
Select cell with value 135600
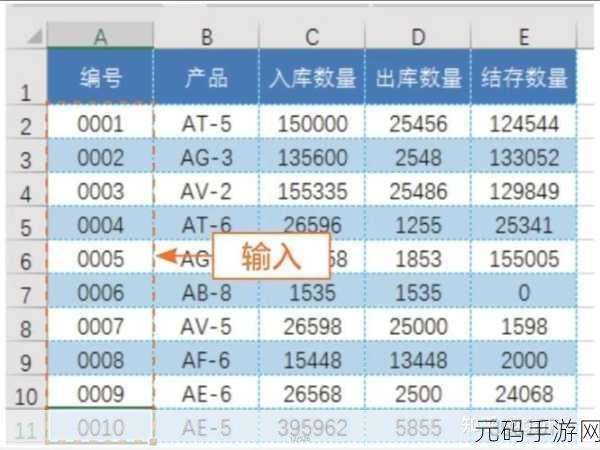pos(312,155)
